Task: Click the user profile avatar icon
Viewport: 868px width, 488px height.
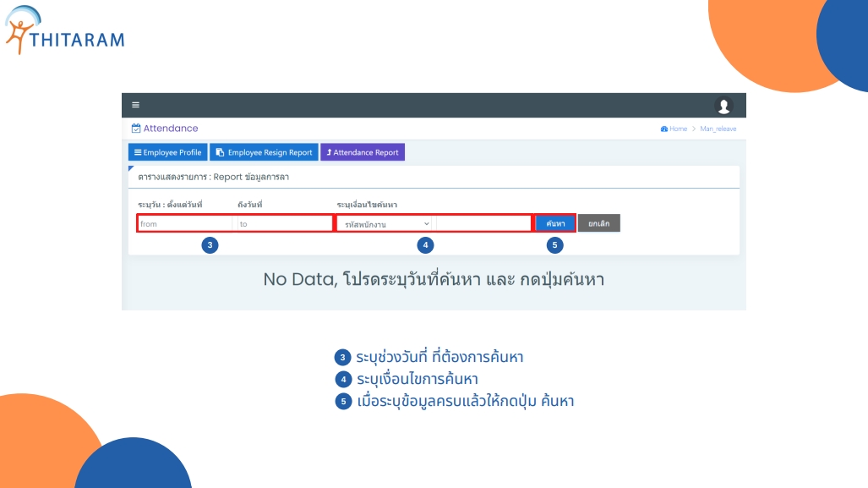Action: [723, 105]
